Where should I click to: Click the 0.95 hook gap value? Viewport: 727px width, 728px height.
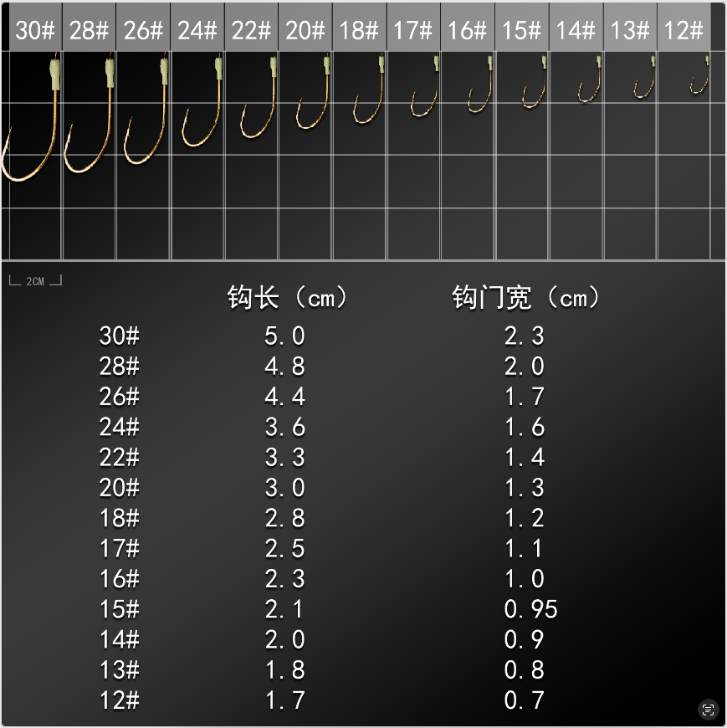pyautogui.click(x=530, y=610)
